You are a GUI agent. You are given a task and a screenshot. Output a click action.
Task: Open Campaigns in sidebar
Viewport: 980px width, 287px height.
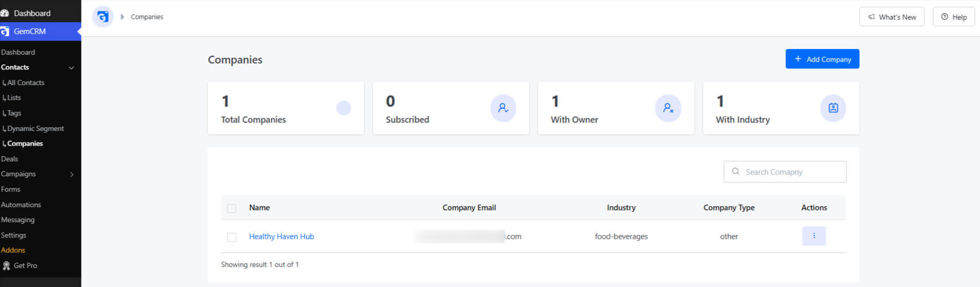click(x=19, y=174)
